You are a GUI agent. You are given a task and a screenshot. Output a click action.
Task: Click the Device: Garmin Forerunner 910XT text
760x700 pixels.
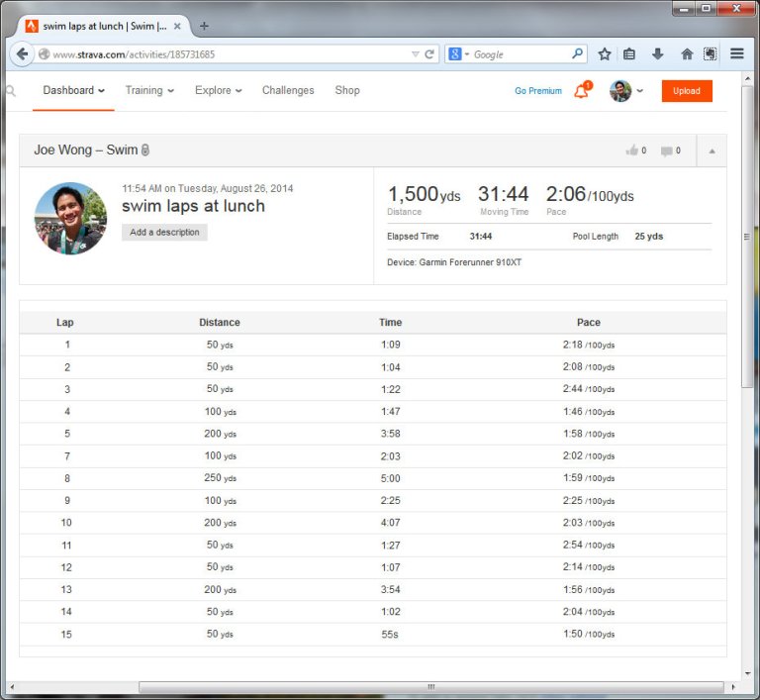point(454,262)
